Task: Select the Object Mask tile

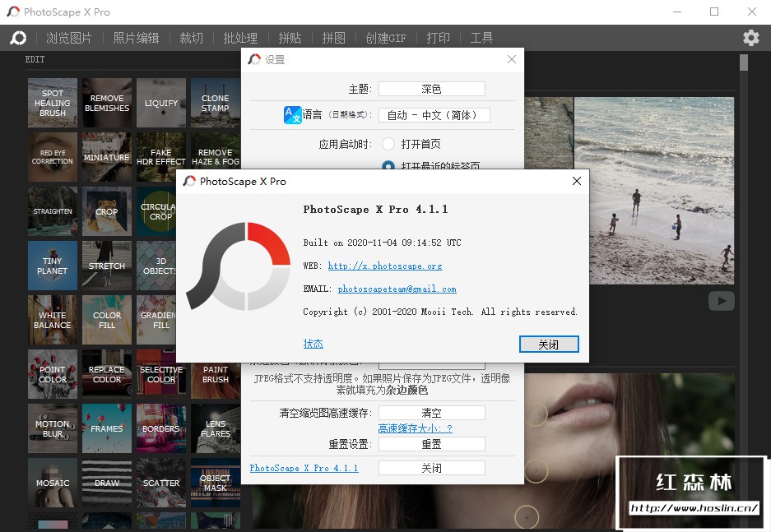Action: click(216, 483)
